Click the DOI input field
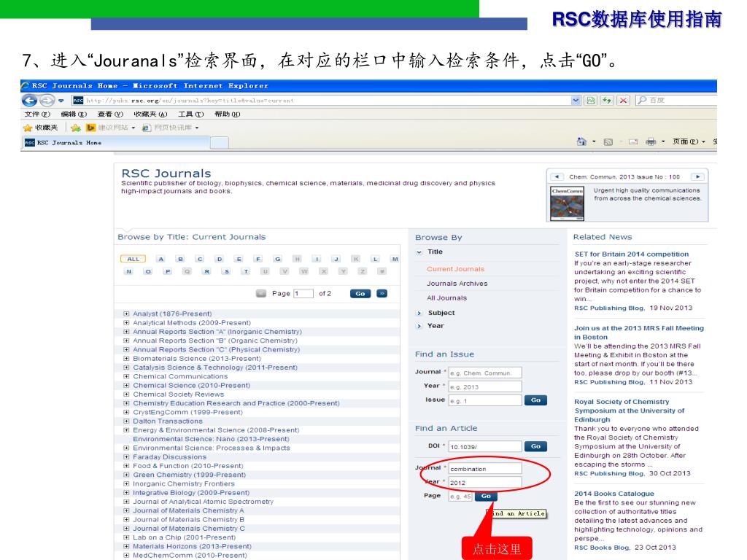 coord(485,446)
